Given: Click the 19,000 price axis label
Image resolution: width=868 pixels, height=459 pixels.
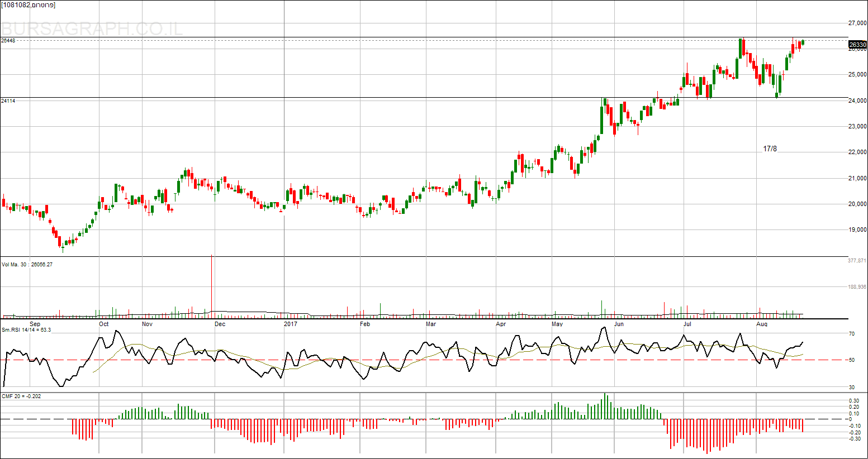Looking at the screenshot, I should pyautogui.click(x=857, y=230).
